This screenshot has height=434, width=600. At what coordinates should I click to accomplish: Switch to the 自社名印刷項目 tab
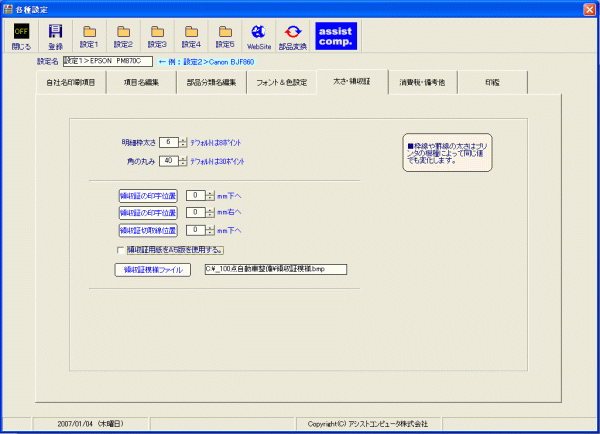pyautogui.click(x=71, y=82)
